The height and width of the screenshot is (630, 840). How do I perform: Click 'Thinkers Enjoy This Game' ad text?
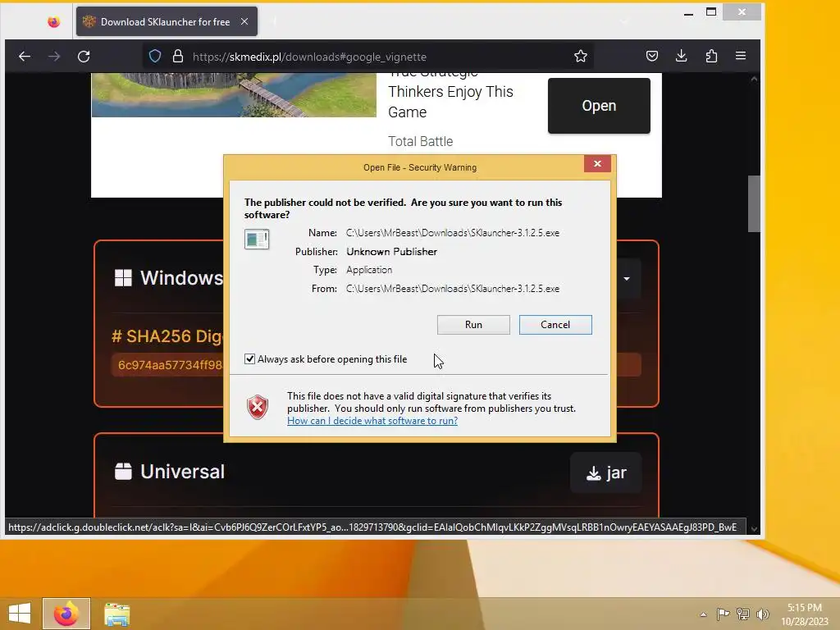point(450,102)
